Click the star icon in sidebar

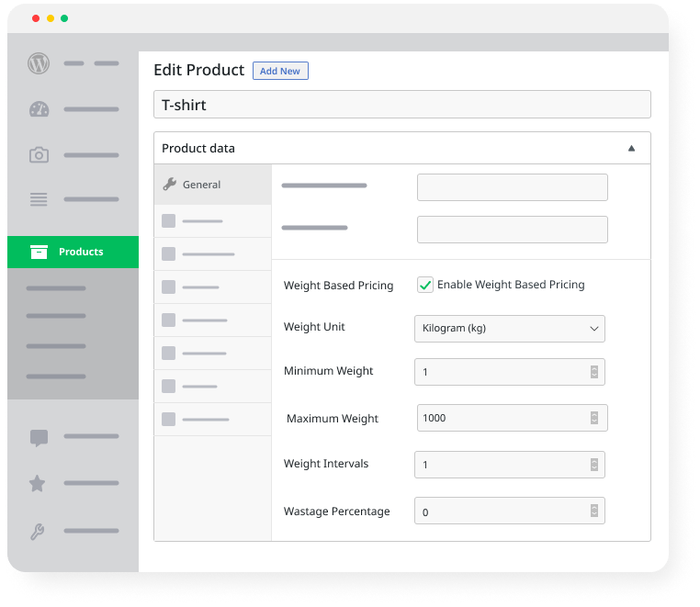[37, 483]
